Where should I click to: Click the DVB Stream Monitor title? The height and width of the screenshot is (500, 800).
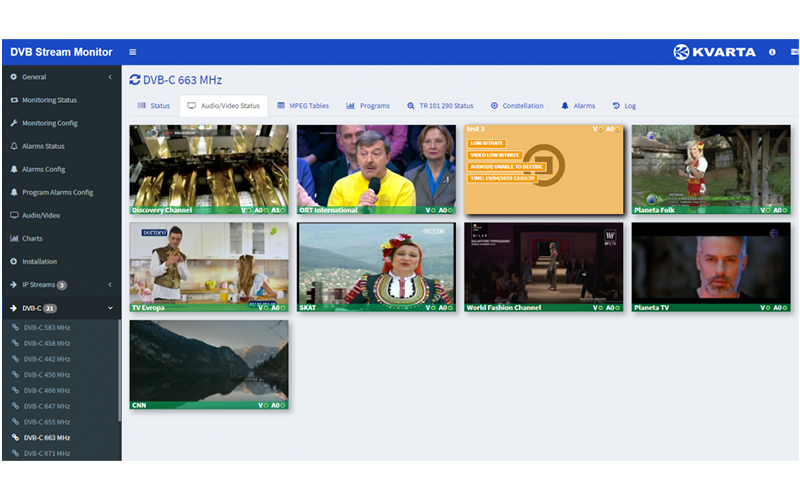tap(61, 52)
